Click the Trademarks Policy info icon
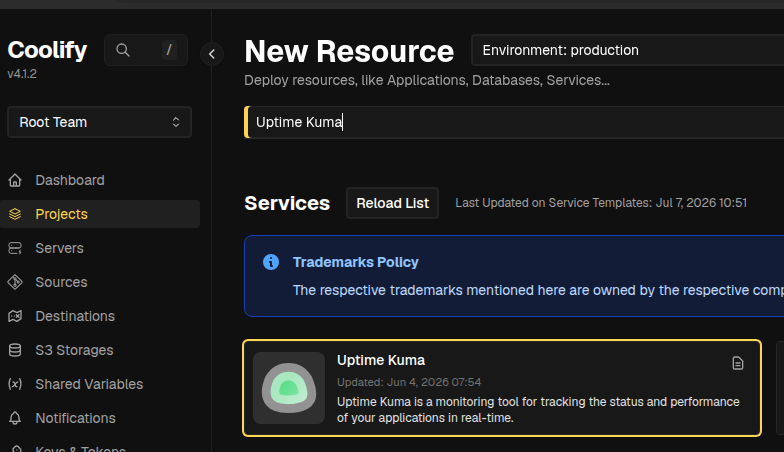Image resolution: width=784 pixels, height=452 pixels. tap(271, 262)
